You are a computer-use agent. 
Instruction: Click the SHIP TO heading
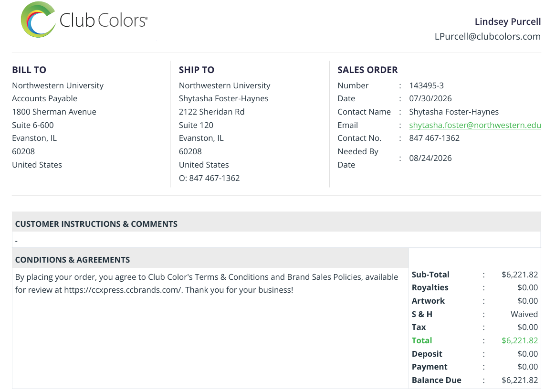point(196,70)
